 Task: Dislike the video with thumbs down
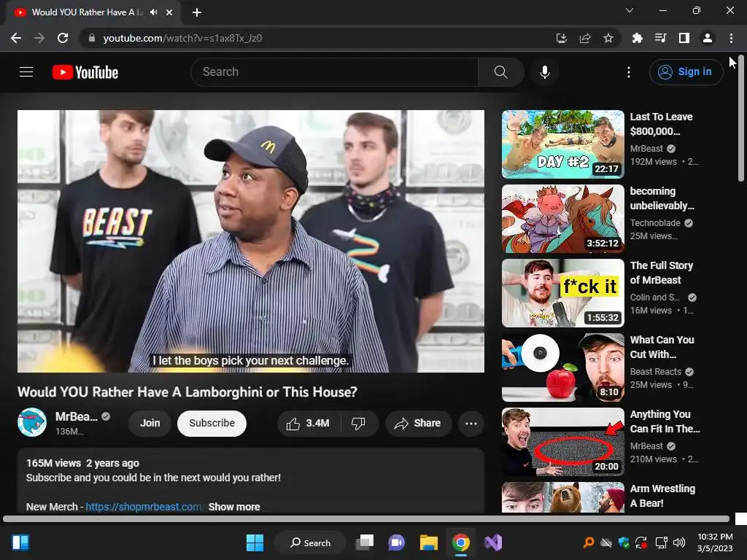coord(358,424)
